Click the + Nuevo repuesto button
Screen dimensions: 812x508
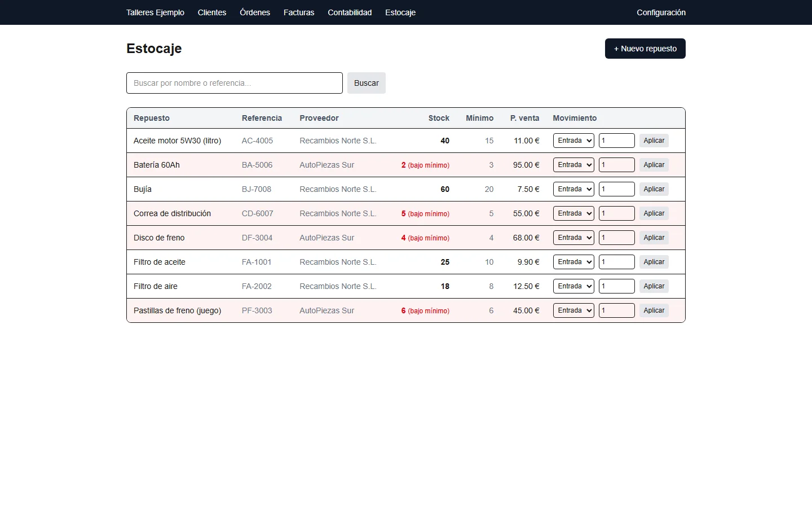(x=645, y=49)
